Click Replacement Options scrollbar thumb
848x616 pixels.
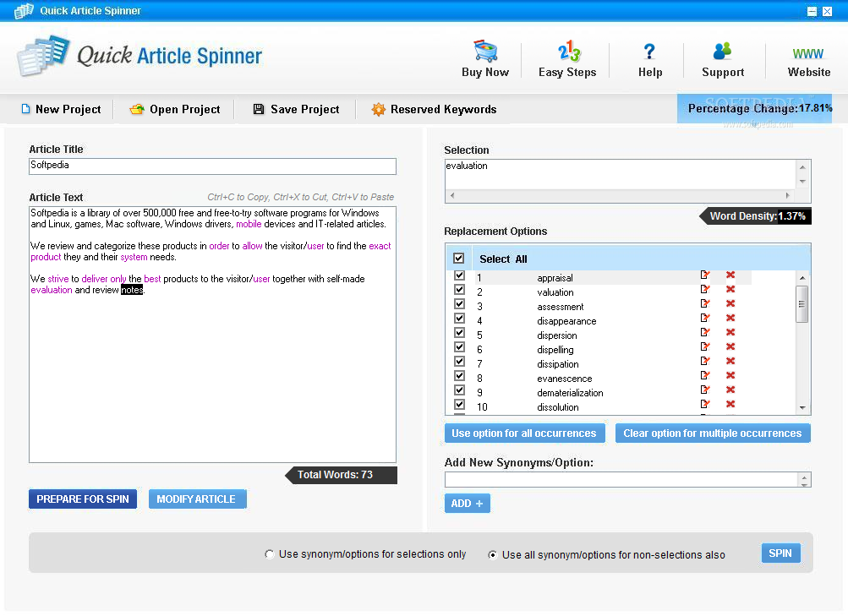[802, 303]
